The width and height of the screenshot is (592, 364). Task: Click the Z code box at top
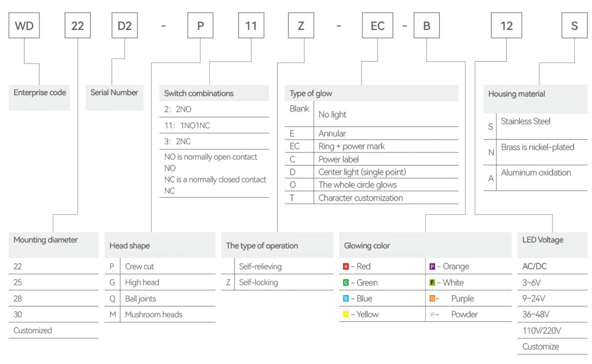pyautogui.click(x=301, y=26)
